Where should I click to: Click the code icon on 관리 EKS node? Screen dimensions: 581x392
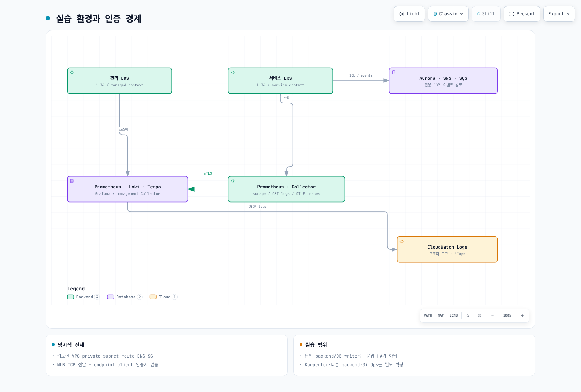tap(72, 72)
